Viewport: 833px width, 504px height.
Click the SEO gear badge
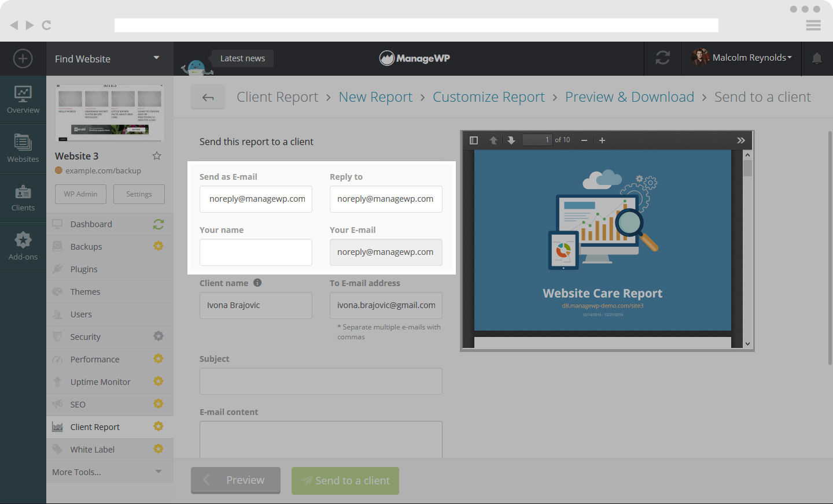tap(159, 404)
